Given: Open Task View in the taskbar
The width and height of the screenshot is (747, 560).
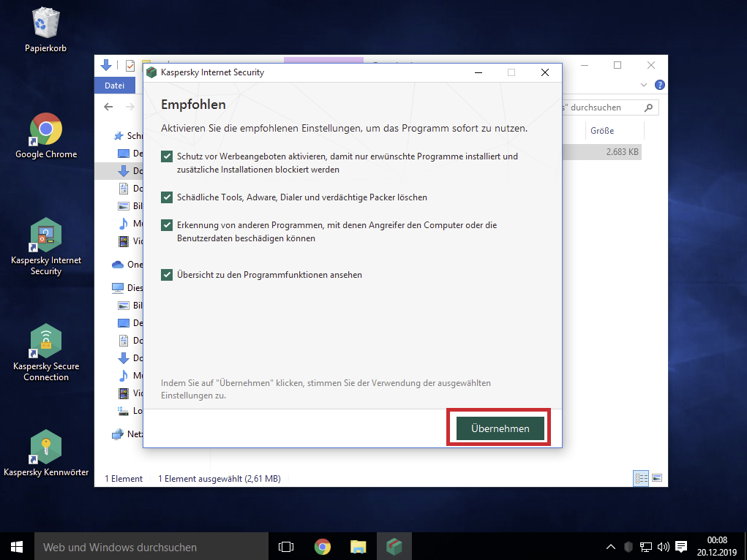Looking at the screenshot, I should pyautogui.click(x=286, y=547).
